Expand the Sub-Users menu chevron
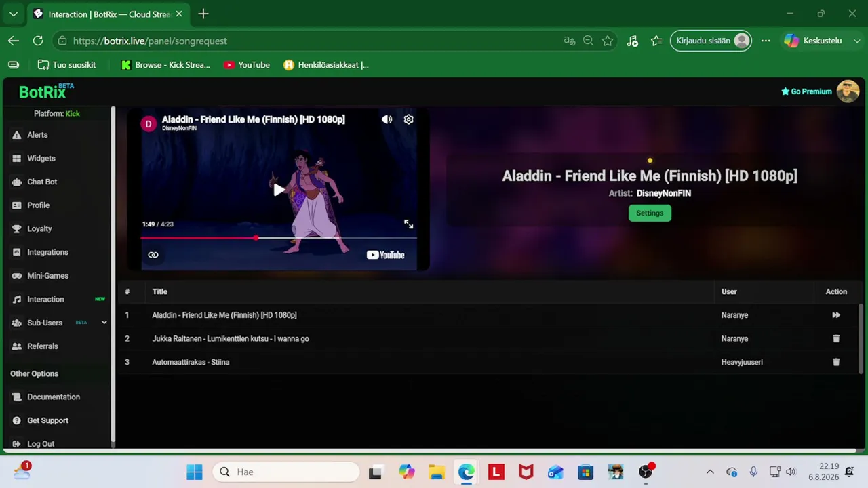The height and width of the screenshot is (488, 868). 104,323
